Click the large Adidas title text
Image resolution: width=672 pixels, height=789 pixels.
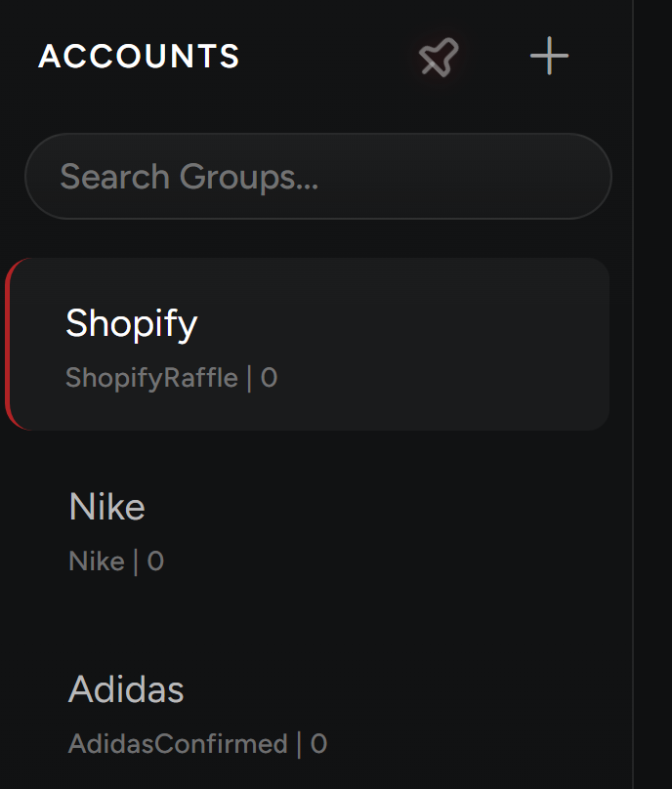pyautogui.click(x=126, y=689)
